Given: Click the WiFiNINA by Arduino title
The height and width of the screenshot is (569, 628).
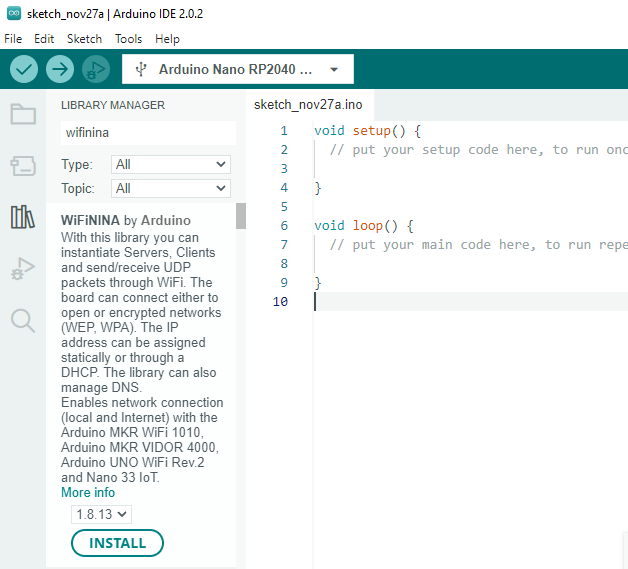Looking at the screenshot, I should pyautogui.click(x=126, y=220).
